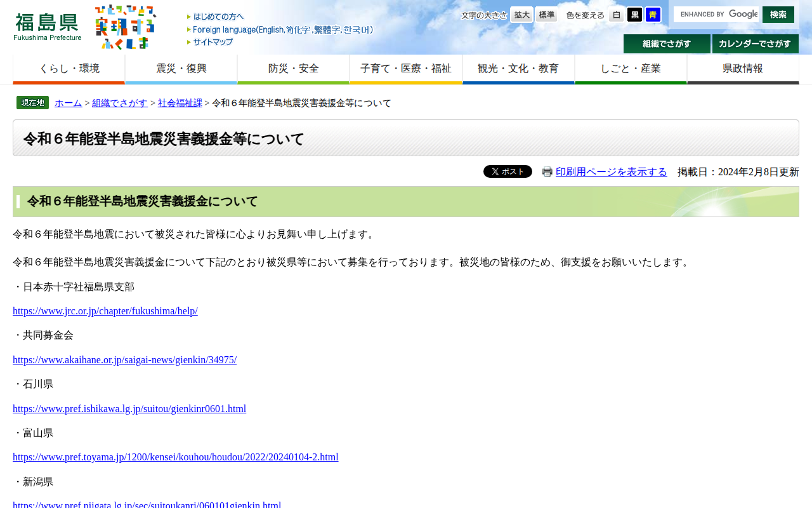This screenshot has height=508, width=812.
Task: Open 子育て・医療・福祉 menu tab
Action: pos(406,69)
